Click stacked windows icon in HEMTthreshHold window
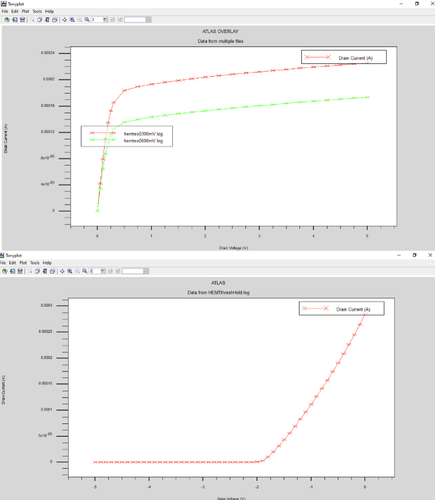Screen dimensions: 435x500 click(52, 271)
